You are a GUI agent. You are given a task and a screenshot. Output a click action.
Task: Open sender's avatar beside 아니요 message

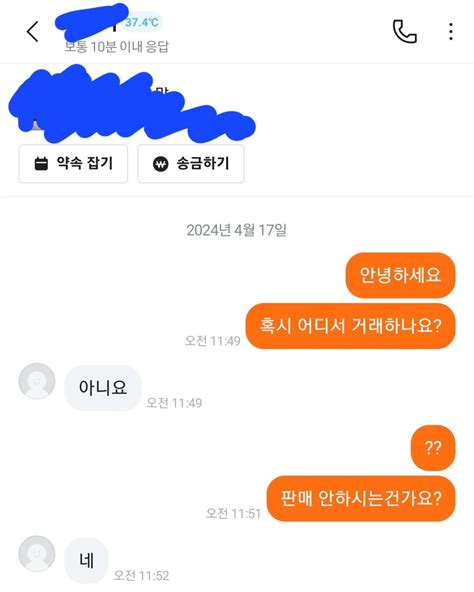[x=37, y=381]
